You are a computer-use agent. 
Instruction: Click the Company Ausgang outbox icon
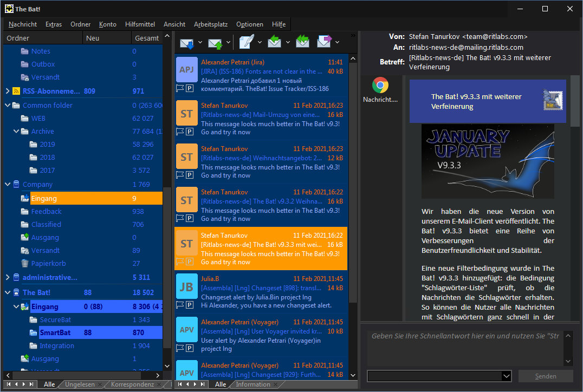(24, 237)
